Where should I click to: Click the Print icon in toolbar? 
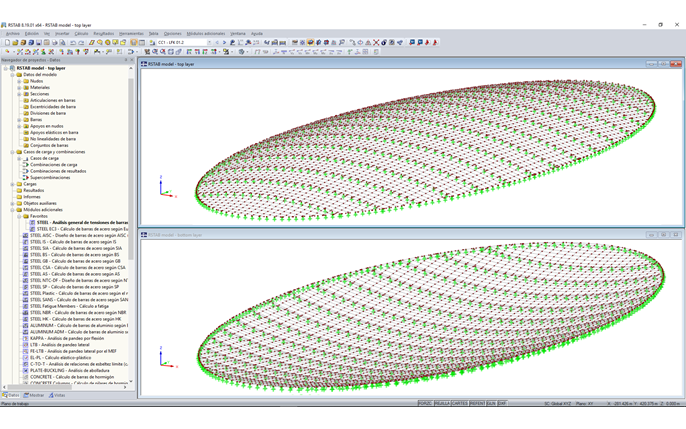[55, 42]
